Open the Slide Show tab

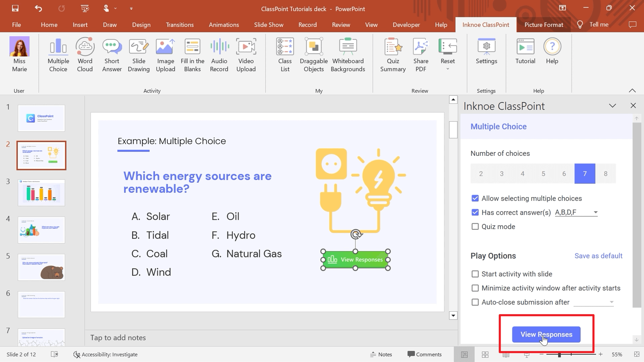[269, 25]
